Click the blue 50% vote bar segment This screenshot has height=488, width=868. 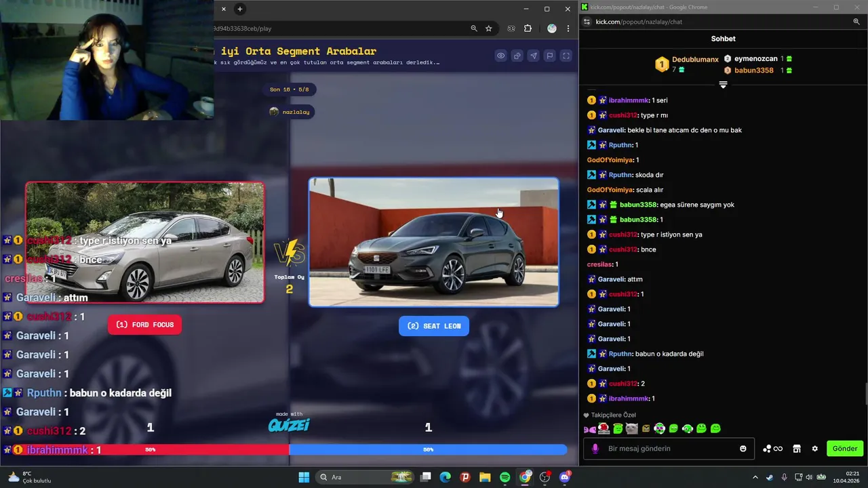pyautogui.click(x=428, y=449)
